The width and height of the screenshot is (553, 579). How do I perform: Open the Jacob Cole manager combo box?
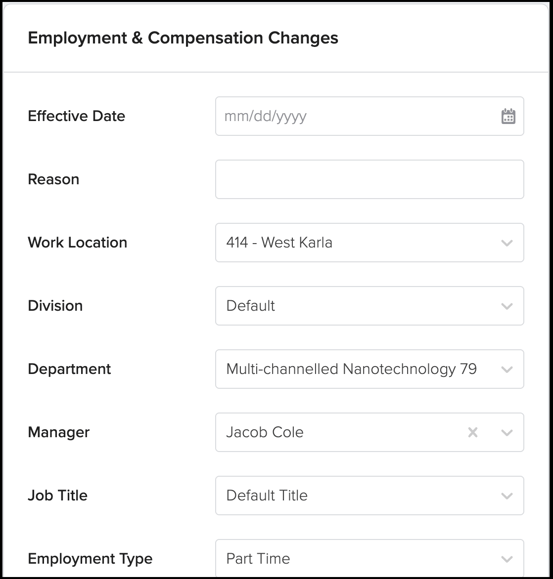click(x=370, y=432)
